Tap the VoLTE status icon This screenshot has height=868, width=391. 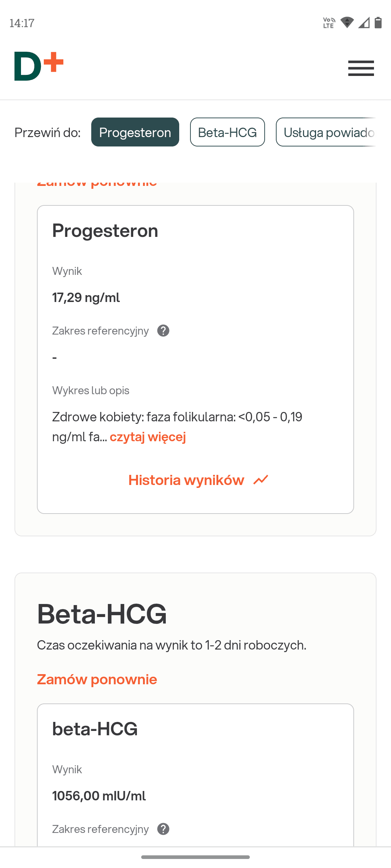tap(329, 23)
